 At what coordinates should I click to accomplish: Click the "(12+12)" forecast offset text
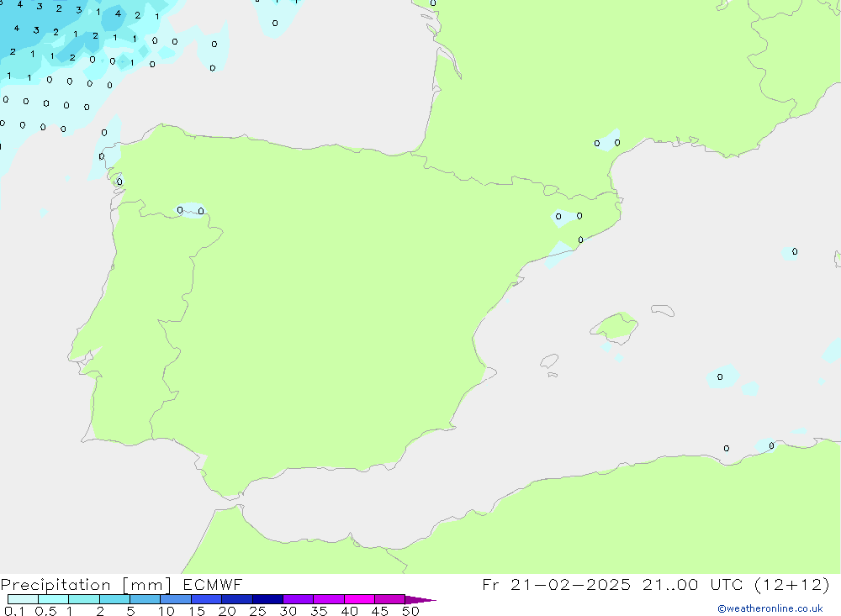(x=791, y=584)
